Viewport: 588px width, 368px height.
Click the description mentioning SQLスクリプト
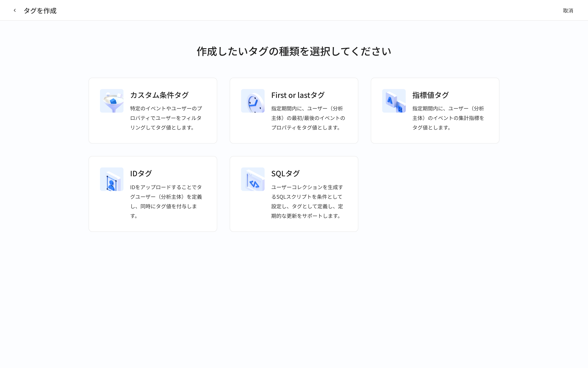tap(307, 201)
